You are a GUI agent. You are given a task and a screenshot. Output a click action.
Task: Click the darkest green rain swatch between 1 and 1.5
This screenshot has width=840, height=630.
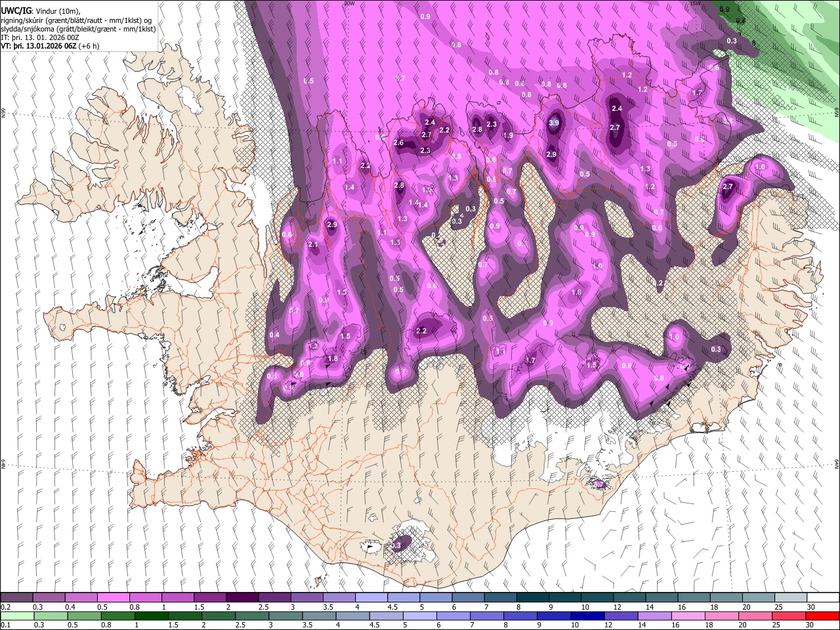(x=152, y=616)
